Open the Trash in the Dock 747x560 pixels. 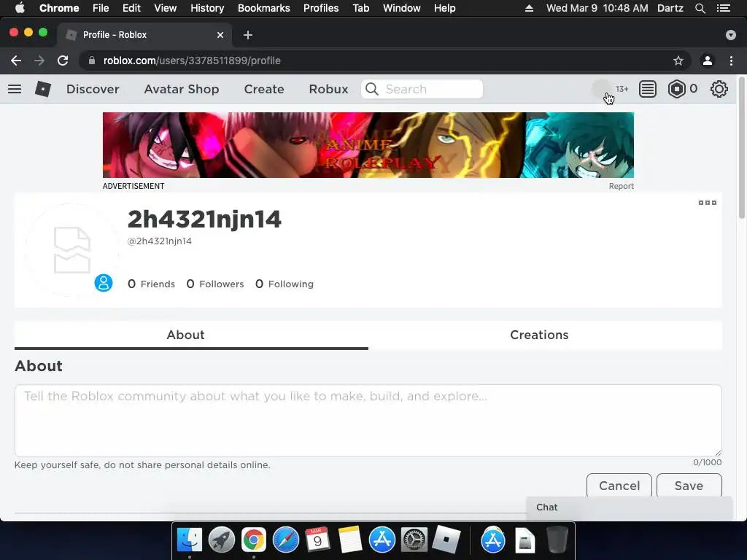click(557, 540)
